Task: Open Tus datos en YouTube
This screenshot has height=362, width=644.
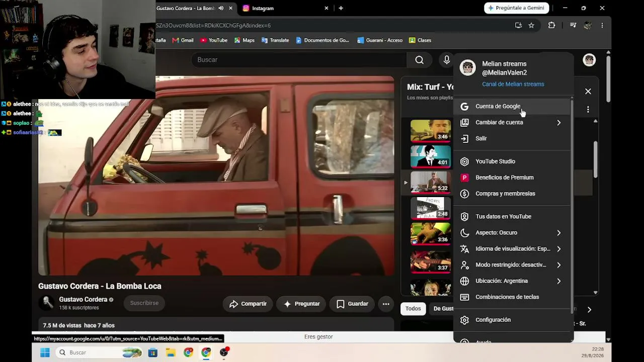Action: 512,217
